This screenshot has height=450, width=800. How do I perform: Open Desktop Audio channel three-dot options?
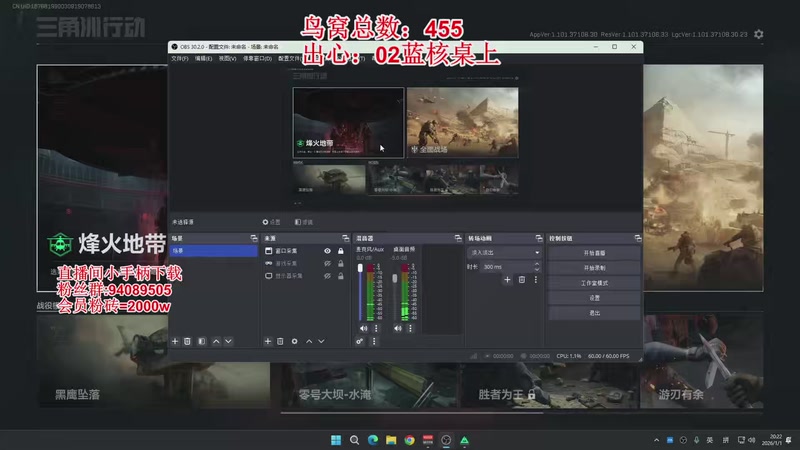point(410,329)
